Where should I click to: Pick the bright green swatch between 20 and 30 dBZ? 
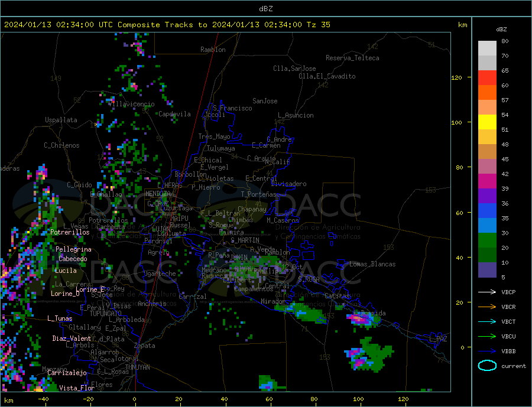pos(487,240)
